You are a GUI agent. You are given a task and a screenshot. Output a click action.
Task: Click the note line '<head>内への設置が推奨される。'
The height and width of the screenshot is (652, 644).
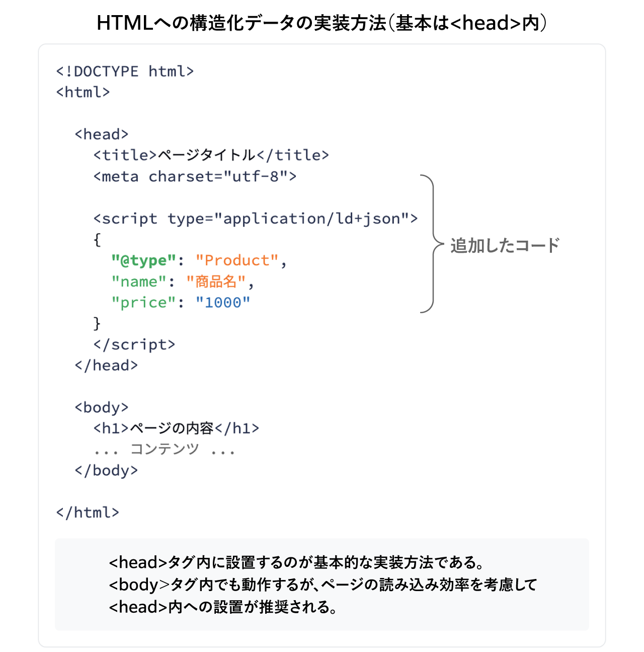[224, 607]
